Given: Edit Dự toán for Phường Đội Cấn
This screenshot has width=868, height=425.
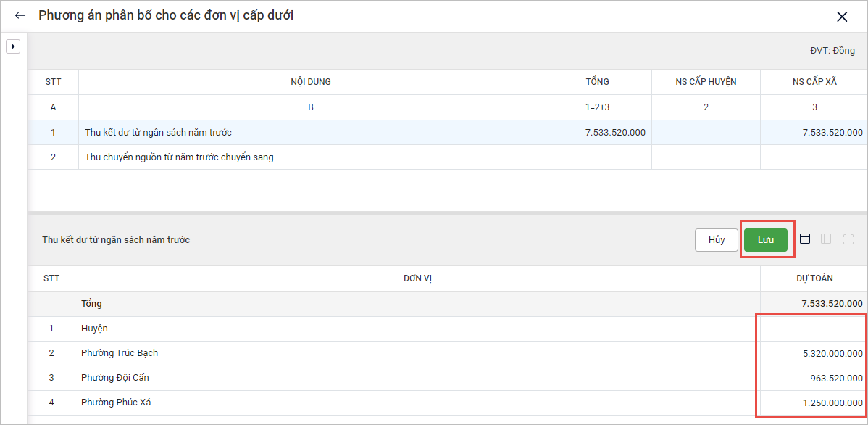Looking at the screenshot, I should coord(813,378).
